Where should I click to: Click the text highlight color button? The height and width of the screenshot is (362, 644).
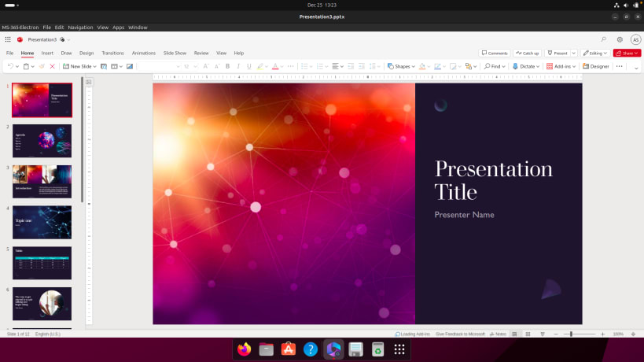pyautogui.click(x=260, y=66)
